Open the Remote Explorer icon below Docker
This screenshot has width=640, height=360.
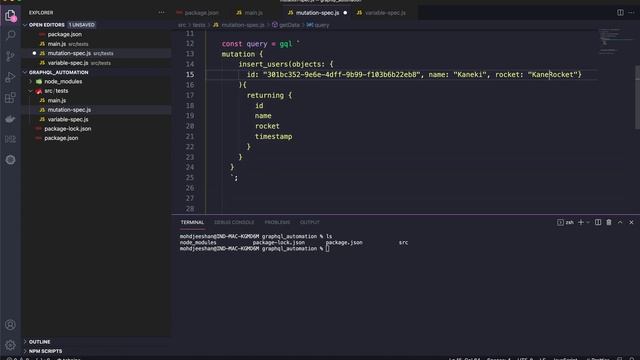tap(10, 139)
